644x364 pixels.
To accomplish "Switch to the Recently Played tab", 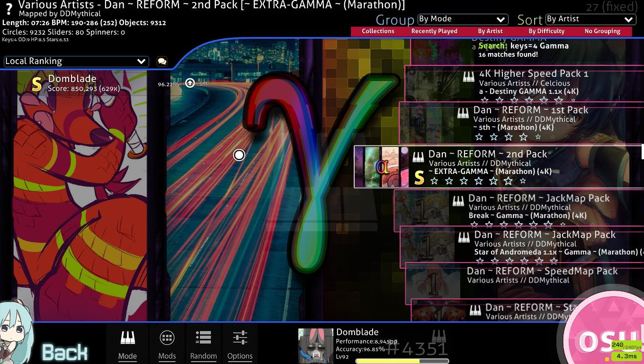I will click(434, 31).
